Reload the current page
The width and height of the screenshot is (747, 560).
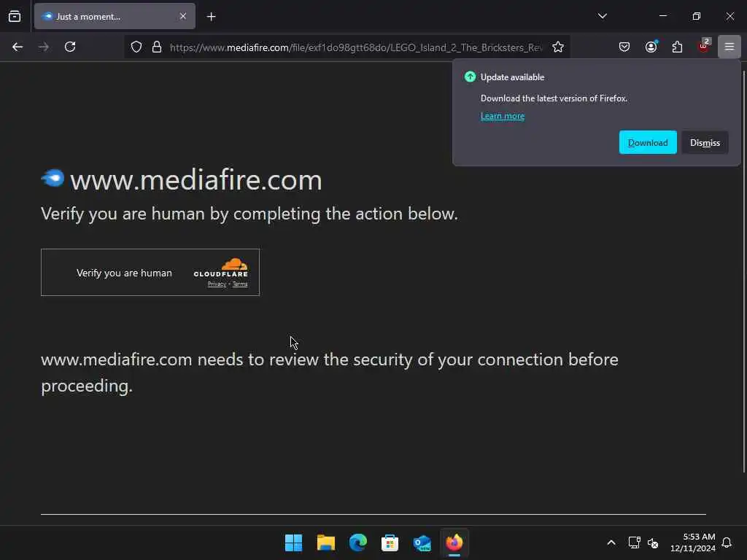tap(70, 47)
